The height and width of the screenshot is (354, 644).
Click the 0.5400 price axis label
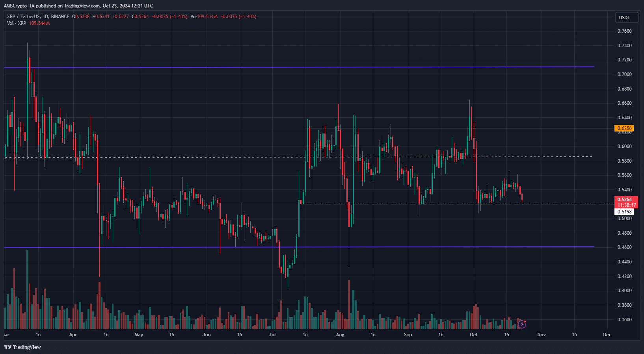624,190
